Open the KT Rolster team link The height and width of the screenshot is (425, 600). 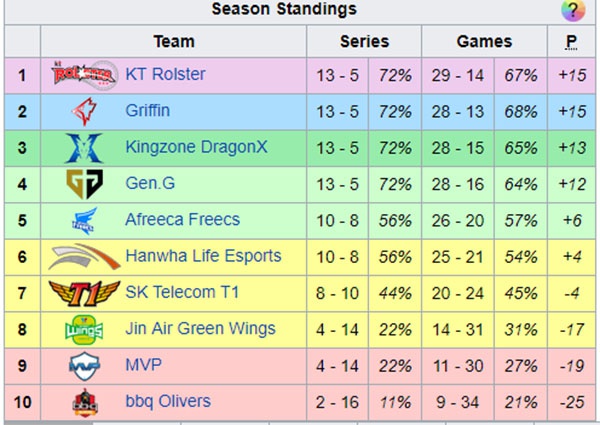click(x=165, y=74)
